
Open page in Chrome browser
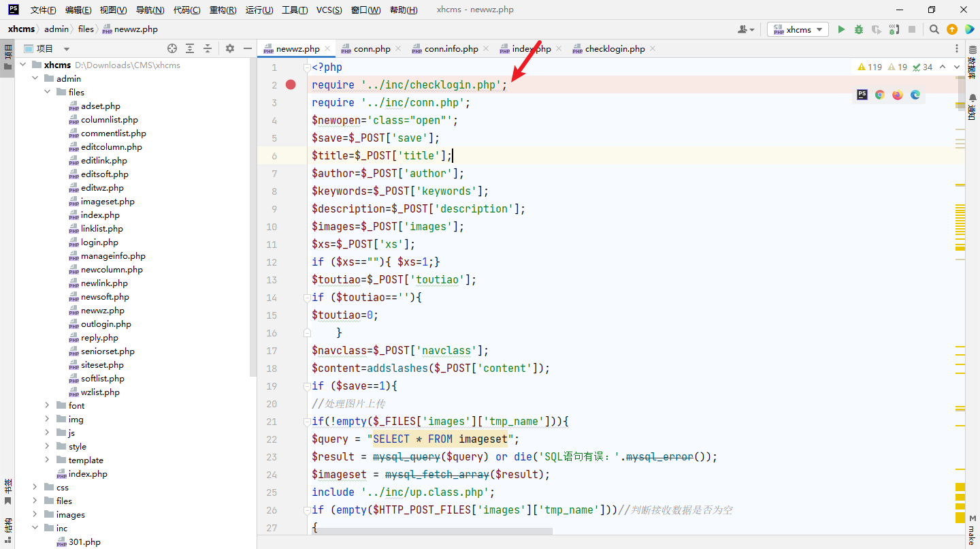[x=880, y=95]
